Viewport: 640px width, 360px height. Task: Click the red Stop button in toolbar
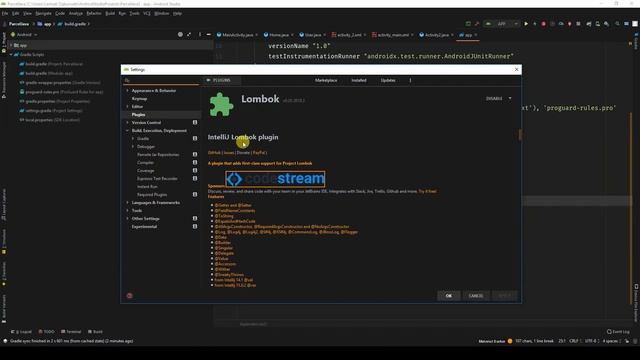pos(578,24)
